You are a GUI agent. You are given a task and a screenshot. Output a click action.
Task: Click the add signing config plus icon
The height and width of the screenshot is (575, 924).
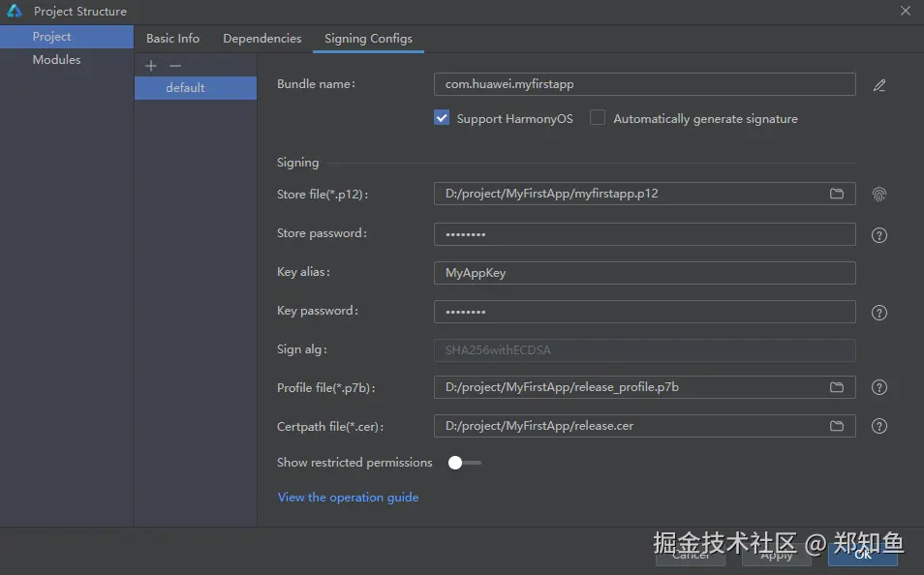pos(151,66)
